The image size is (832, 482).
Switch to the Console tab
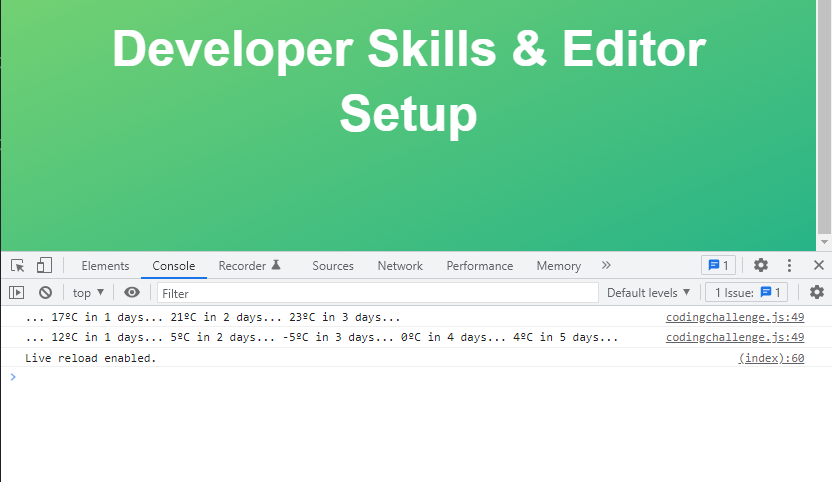pyautogui.click(x=174, y=266)
